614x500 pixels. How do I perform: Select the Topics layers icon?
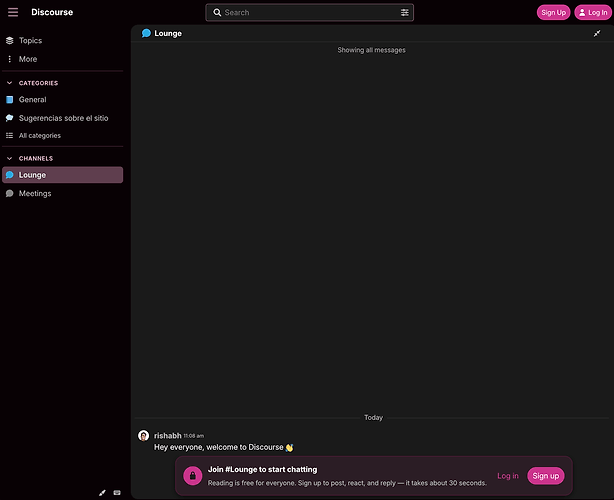[10, 40]
